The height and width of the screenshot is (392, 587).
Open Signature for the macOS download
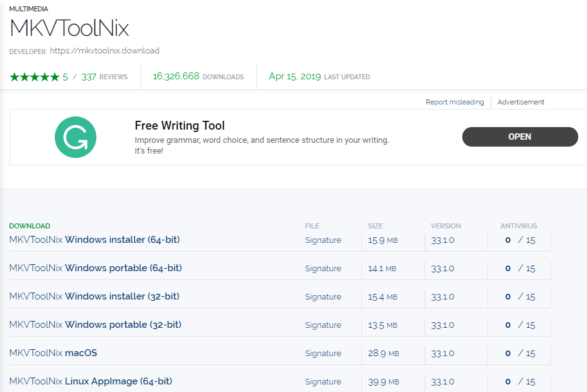click(323, 354)
